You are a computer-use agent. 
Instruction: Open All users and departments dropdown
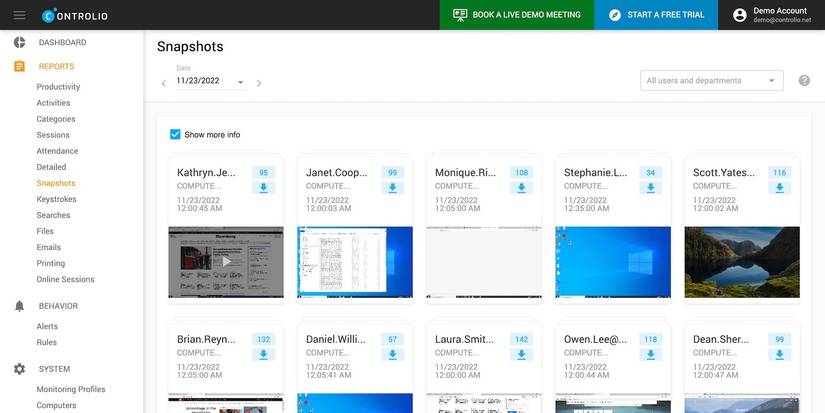tap(711, 80)
